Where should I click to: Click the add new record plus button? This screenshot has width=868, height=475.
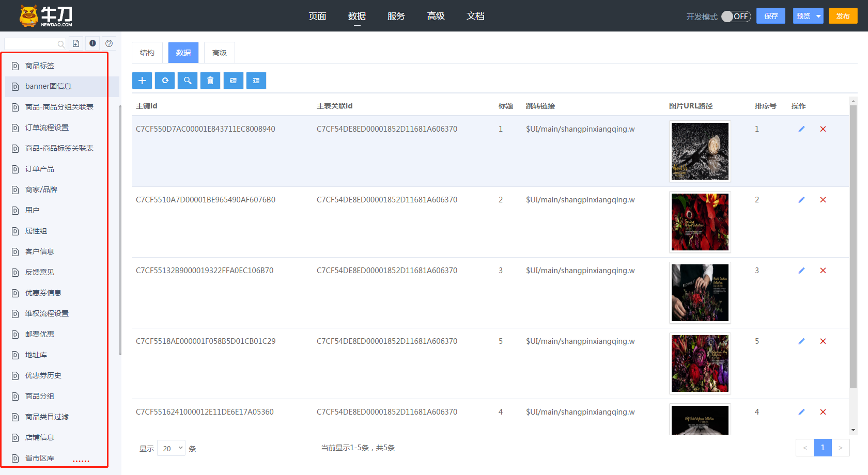click(x=142, y=81)
